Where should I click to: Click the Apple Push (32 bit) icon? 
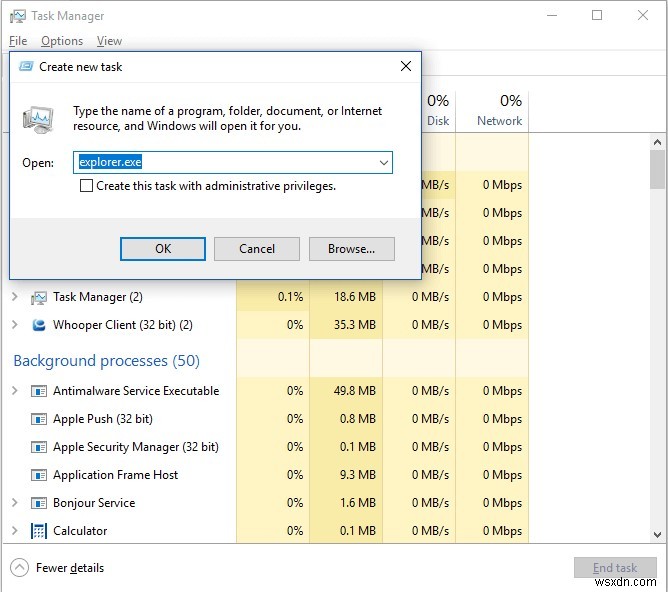coord(39,419)
